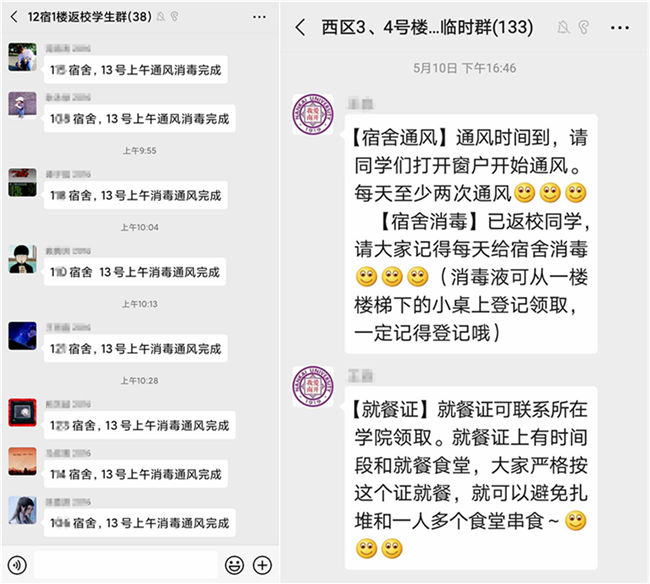Tap first message 13号上午通风消毒完成
The image size is (650, 584).
pos(136,70)
